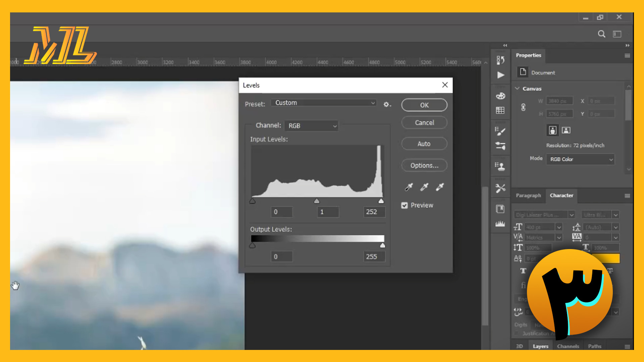Viewport: 644px width, 362px height.
Task: Switch to the Channels tab
Action: [568, 346]
